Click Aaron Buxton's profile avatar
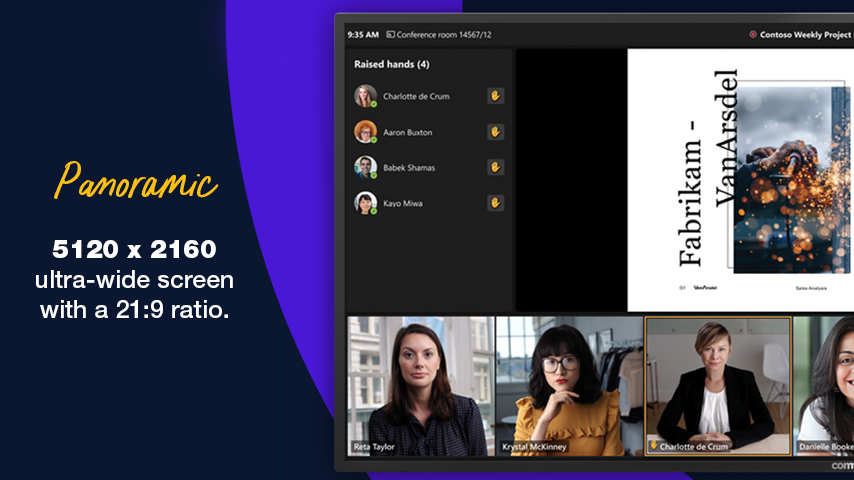 (x=365, y=132)
